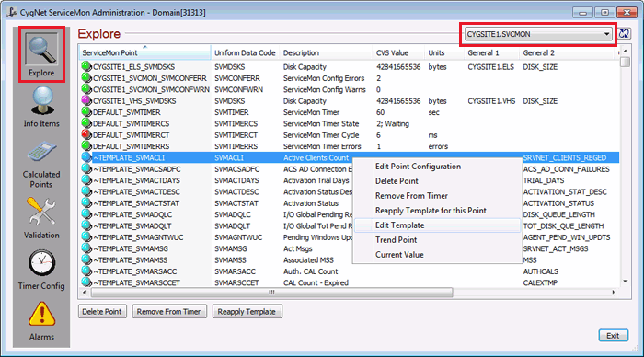This screenshot has height=357, width=644.
Task: Click the SVMTIMERCT data code cell
Action: click(x=236, y=135)
